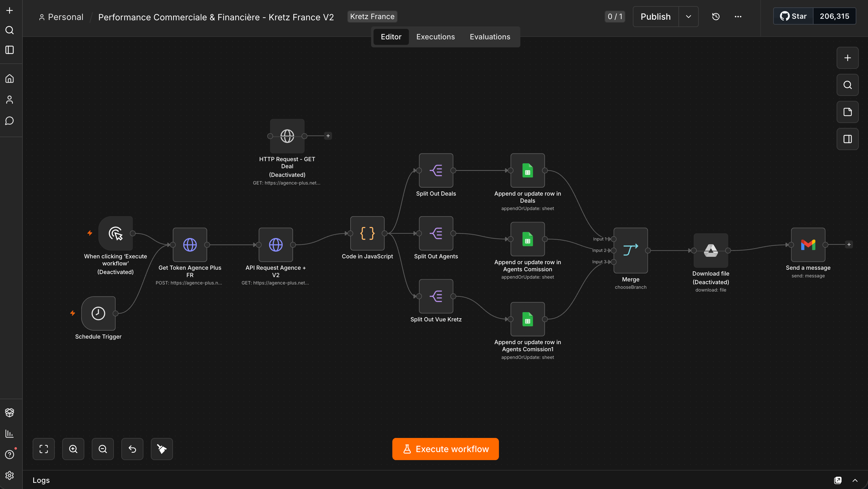Select the Append row in Agents Comission node
This screenshot has height=489, width=868.
[528, 239]
